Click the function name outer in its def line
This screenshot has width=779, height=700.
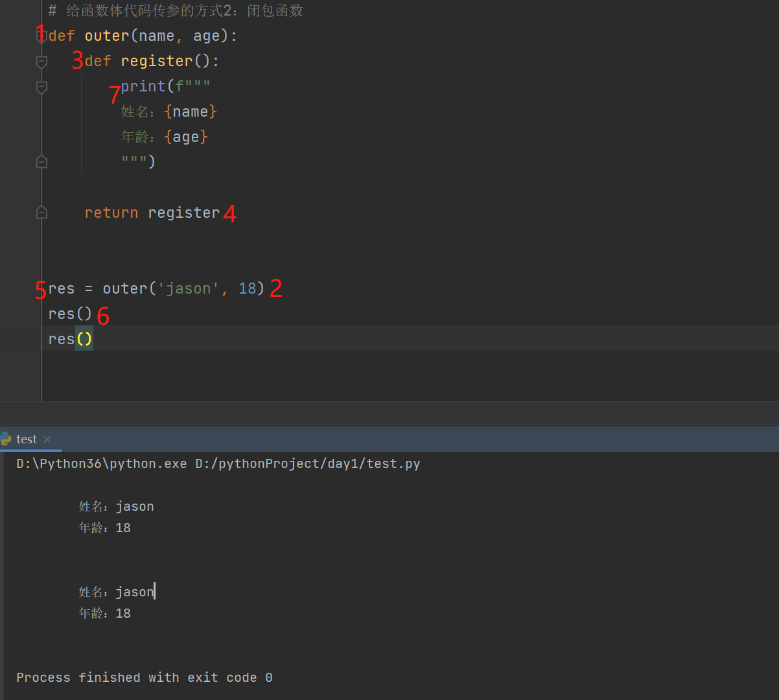coord(107,36)
